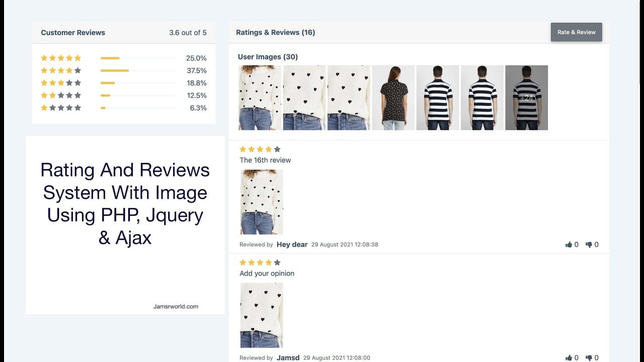
Task: Open the +24 more images thumbnail
Action: 526,98
